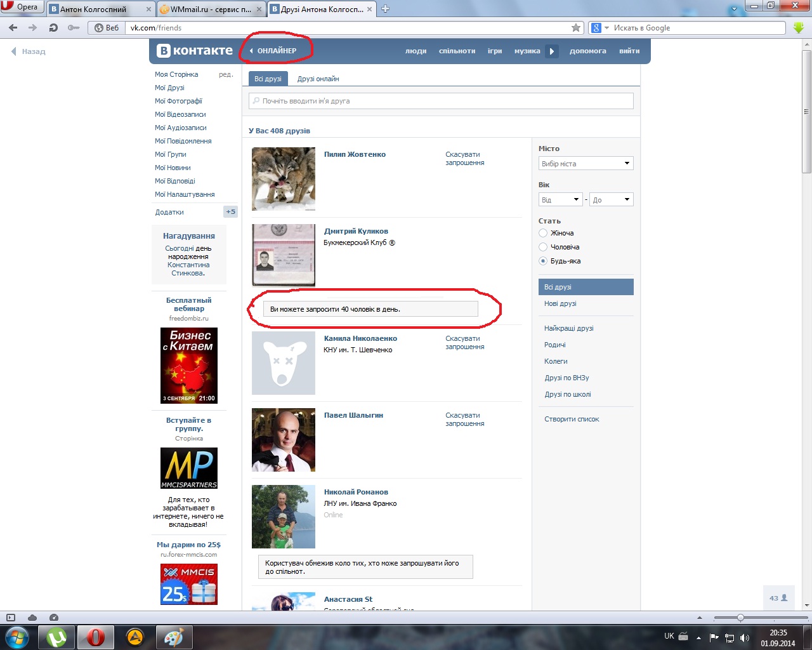This screenshot has height=650, width=812.
Task: Select the Чоловіча gender radio button
Action: [x=543, y=247]
